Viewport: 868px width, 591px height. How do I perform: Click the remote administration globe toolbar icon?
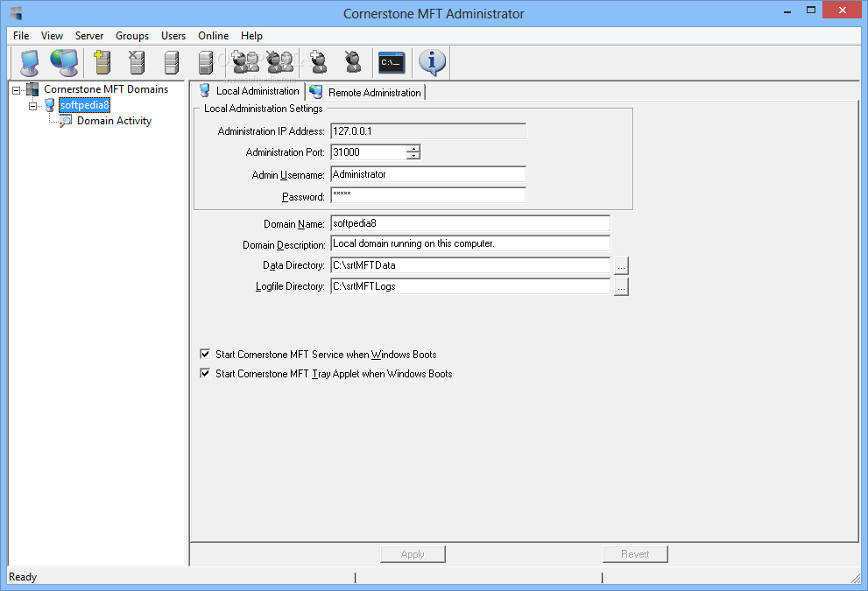click(x=64, y=62)
